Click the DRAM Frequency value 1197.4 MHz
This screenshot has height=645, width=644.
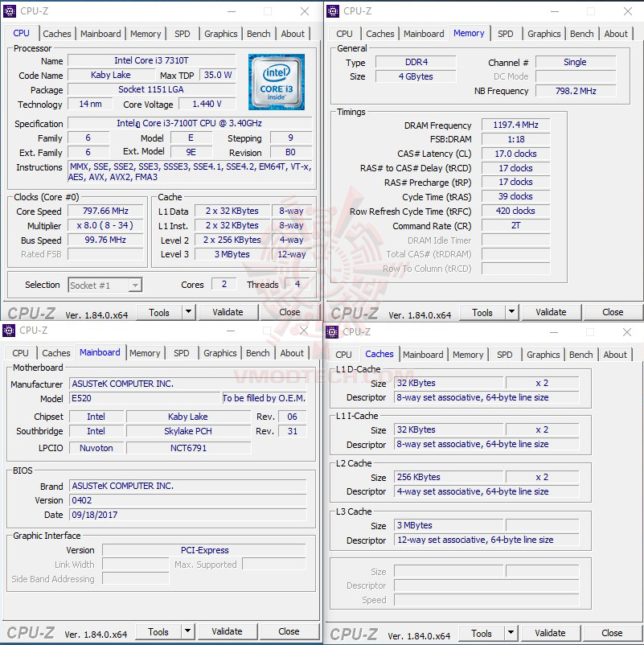pyautogui.click(x=515, y=125)
